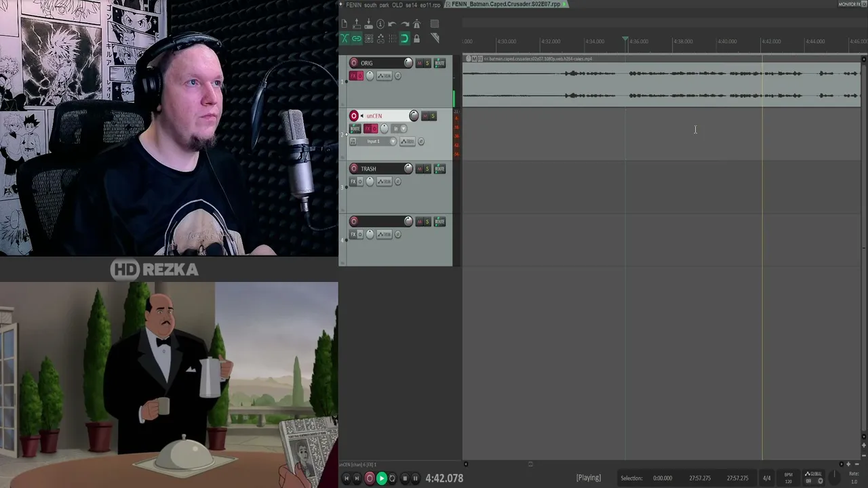Open ORIG track envelope TRIM button
The height and width of the screenshot is (488, 868).
386,76
